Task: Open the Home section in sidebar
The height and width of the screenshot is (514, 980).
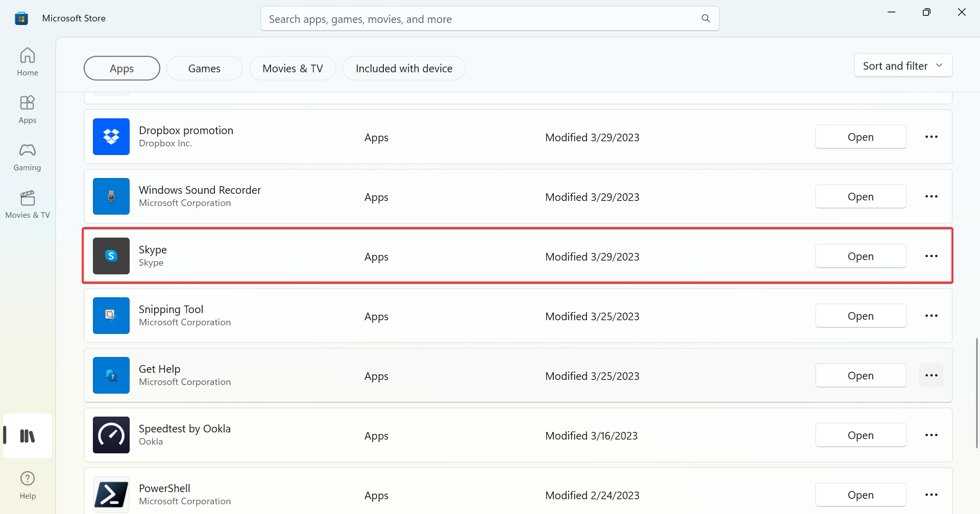Action: pos(28,62)
